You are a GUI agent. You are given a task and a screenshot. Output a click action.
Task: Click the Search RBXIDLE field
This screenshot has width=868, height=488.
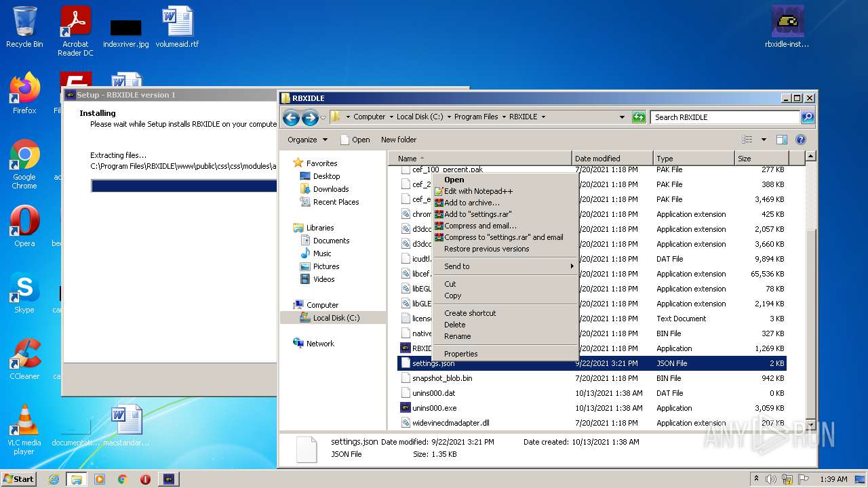pos(725,117)
